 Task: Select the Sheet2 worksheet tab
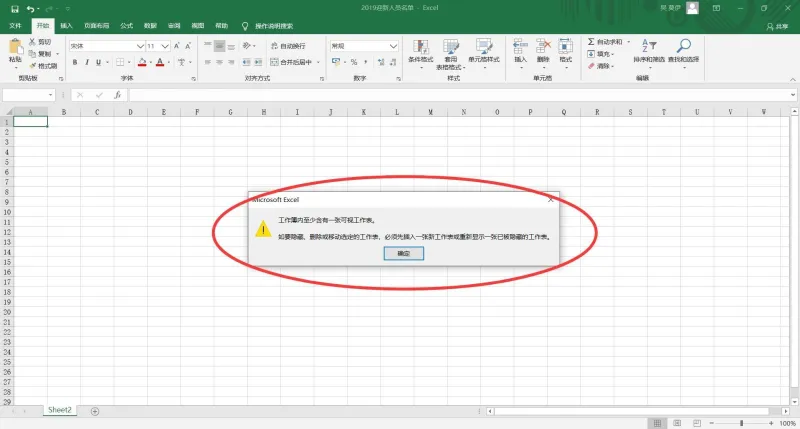[60, 410]
